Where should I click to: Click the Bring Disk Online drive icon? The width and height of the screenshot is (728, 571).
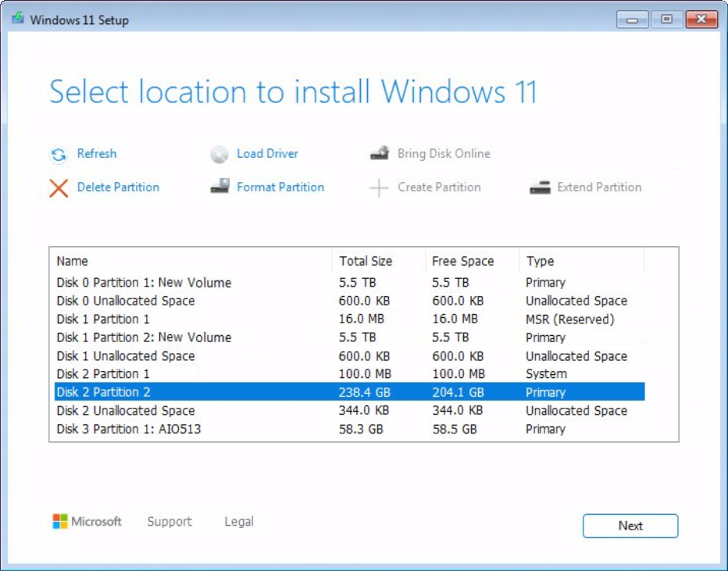380,153
